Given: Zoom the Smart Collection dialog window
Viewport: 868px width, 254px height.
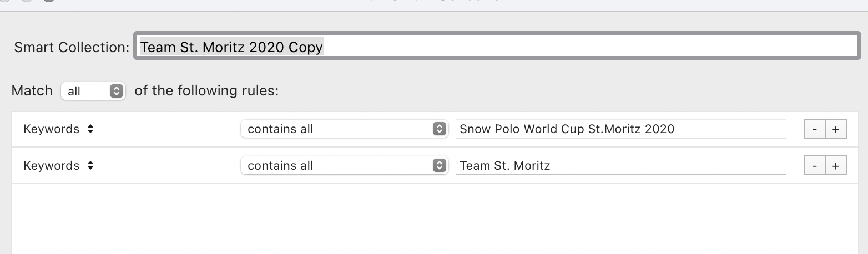Looking at the screenshot, I should pos(48,1).
